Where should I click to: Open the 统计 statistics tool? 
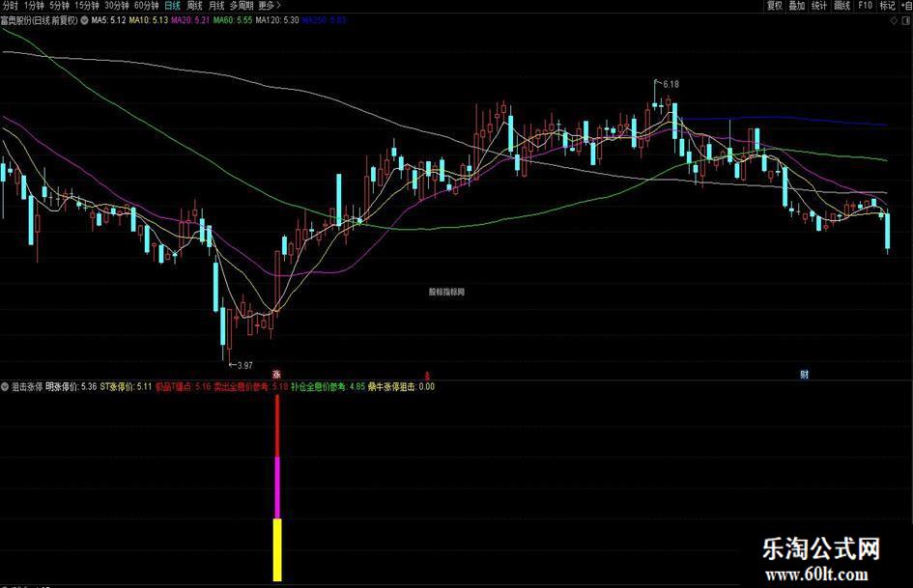click(819, 5)
